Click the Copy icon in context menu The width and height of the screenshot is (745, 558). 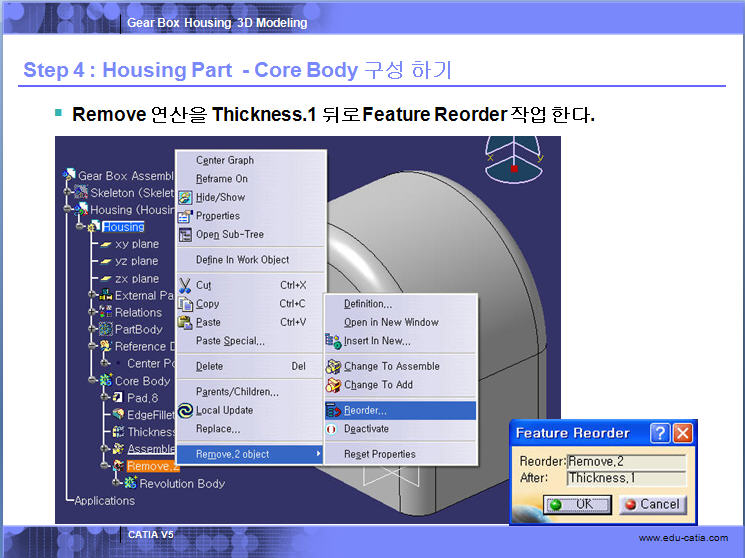pyautogui.click(x=185, y=304)
